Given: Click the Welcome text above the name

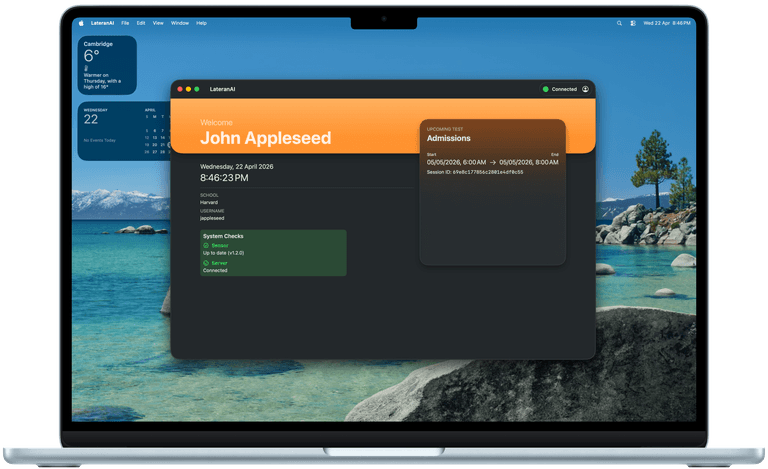Looking at the screenshot, I should pos(216,122).
